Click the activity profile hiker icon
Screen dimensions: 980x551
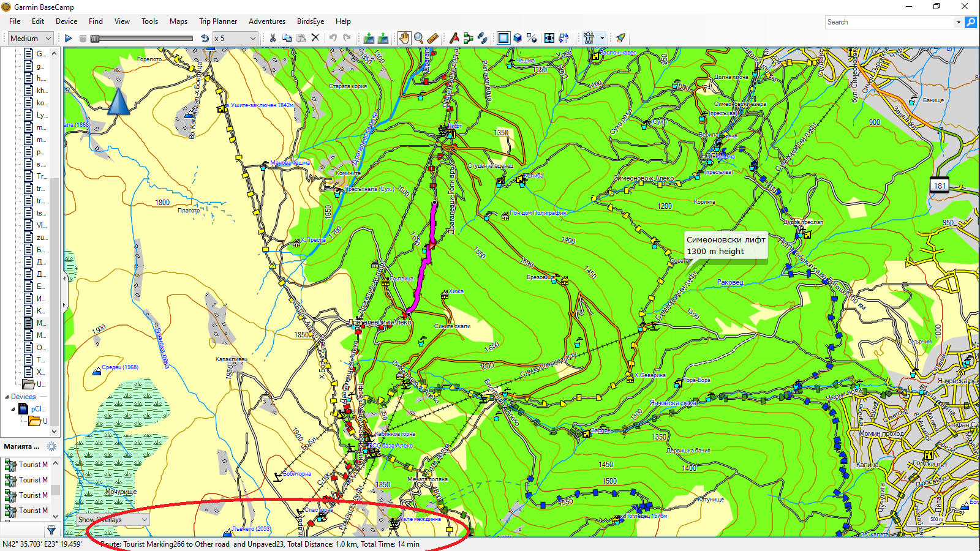click(589, 38)
